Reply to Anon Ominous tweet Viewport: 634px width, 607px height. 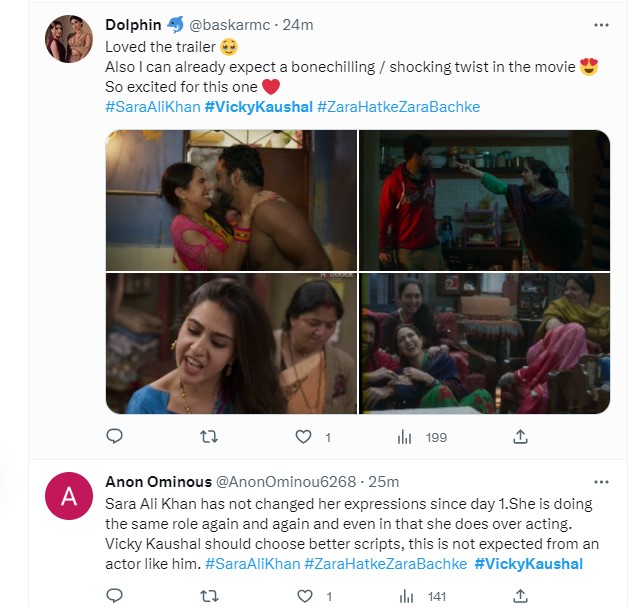(x=114, y=596)
